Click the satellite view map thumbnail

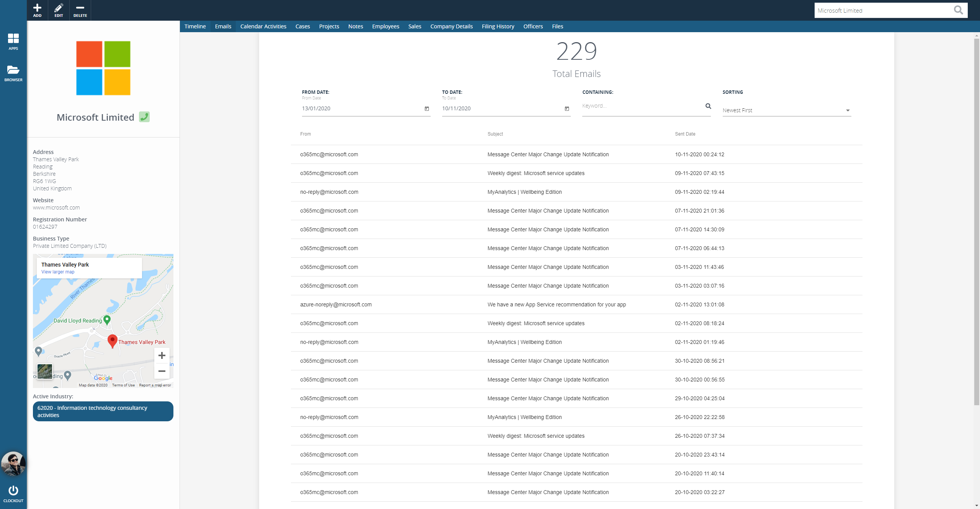click(x=45, y=371)
